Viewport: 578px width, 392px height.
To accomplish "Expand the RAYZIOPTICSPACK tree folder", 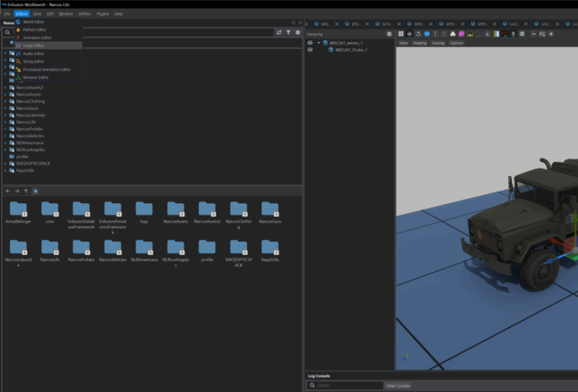I will coord(5,163).
